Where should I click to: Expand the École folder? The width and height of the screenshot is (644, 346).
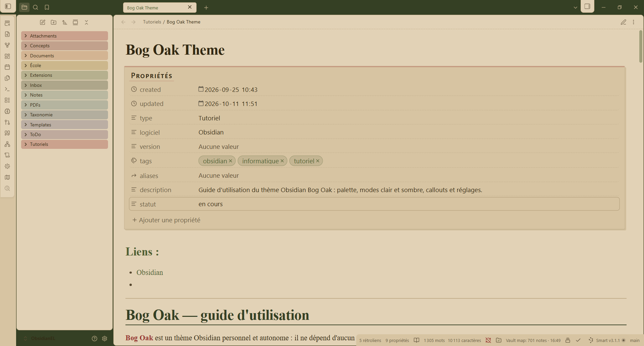click(x=64, y=65)
